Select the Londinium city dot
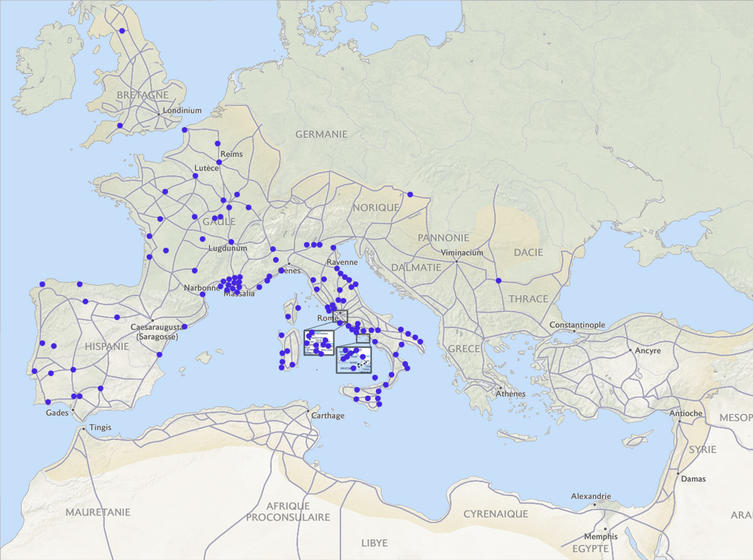Image resolution: width=753 pixels, height=560 pixels. tap(159, 113)
